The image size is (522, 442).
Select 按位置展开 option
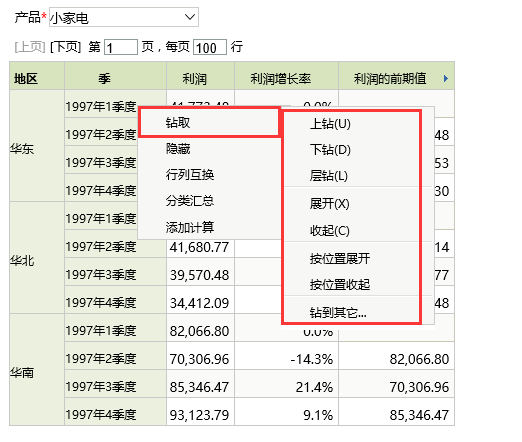point(352,258)
